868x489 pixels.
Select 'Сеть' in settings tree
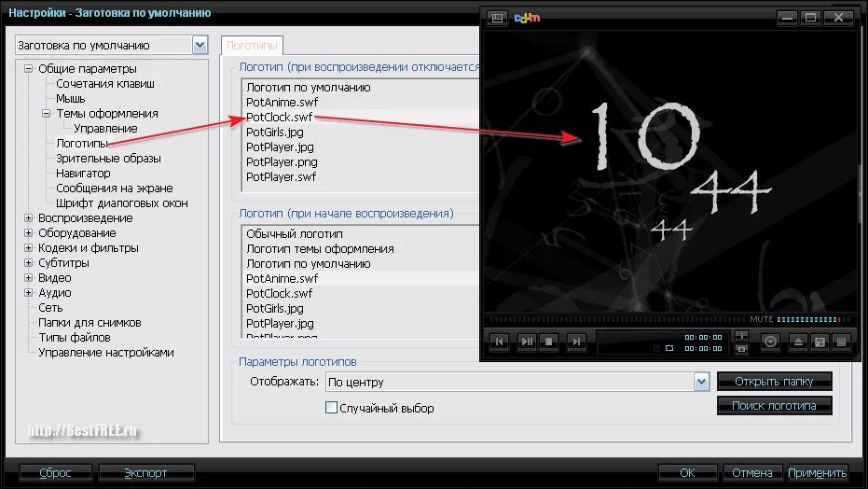tap(50, 308)
